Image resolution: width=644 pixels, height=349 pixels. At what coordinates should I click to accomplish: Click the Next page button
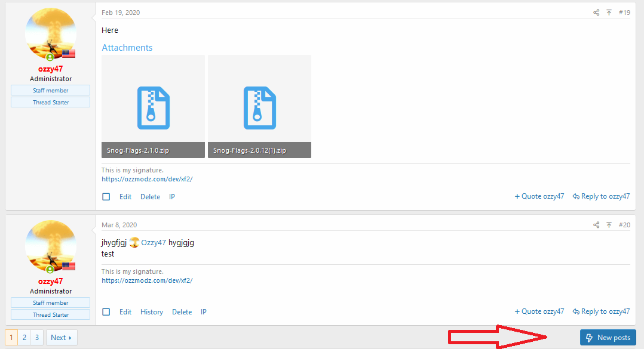pos(62,338)
